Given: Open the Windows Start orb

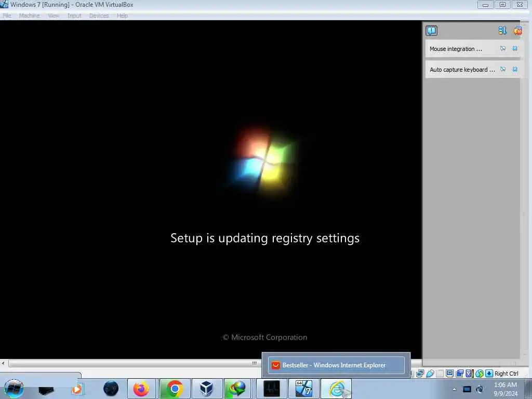Looking at the screenshot, I should 14,389.
